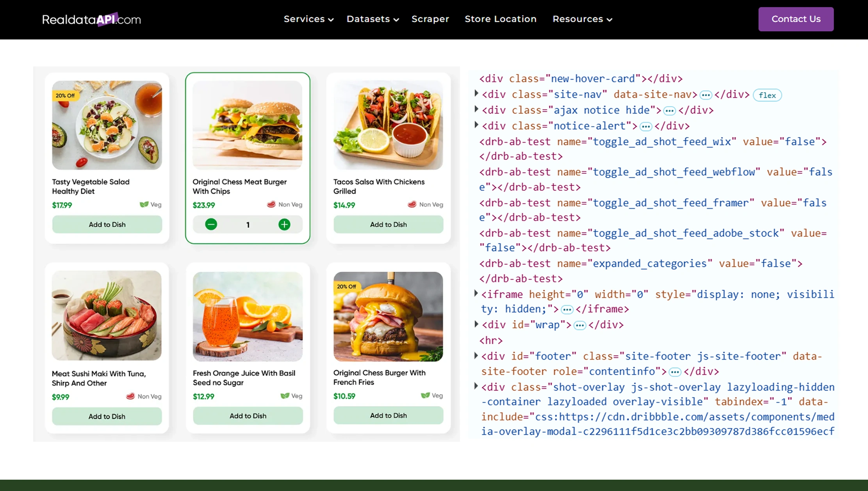Select Scraper in the navigation bar
The height and width of the screenshot is (491, 868).
coord(430,19)
